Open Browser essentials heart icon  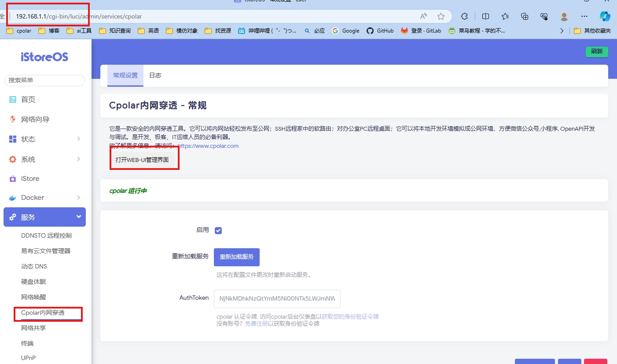coord(544,16)
